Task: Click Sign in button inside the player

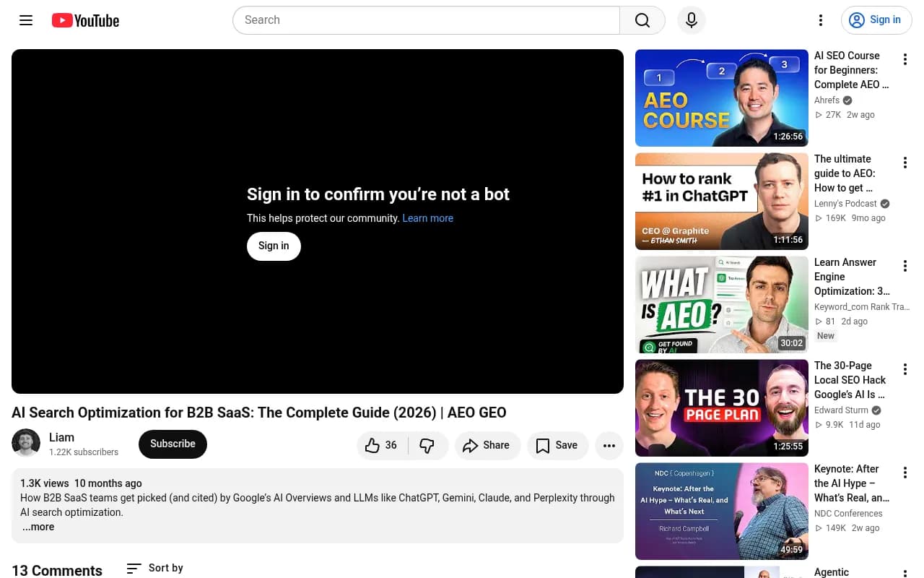Action: (x=274, y=246)
